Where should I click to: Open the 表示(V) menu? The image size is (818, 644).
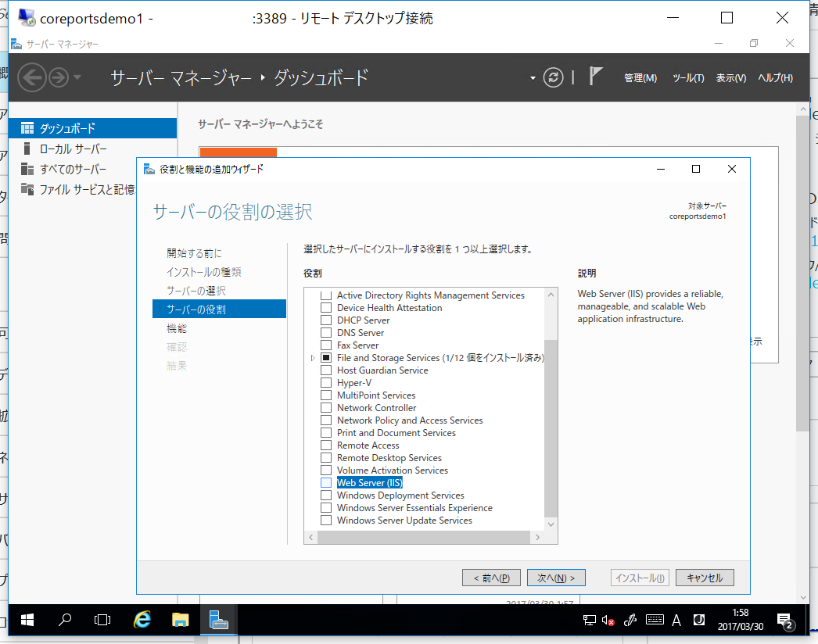731,78
